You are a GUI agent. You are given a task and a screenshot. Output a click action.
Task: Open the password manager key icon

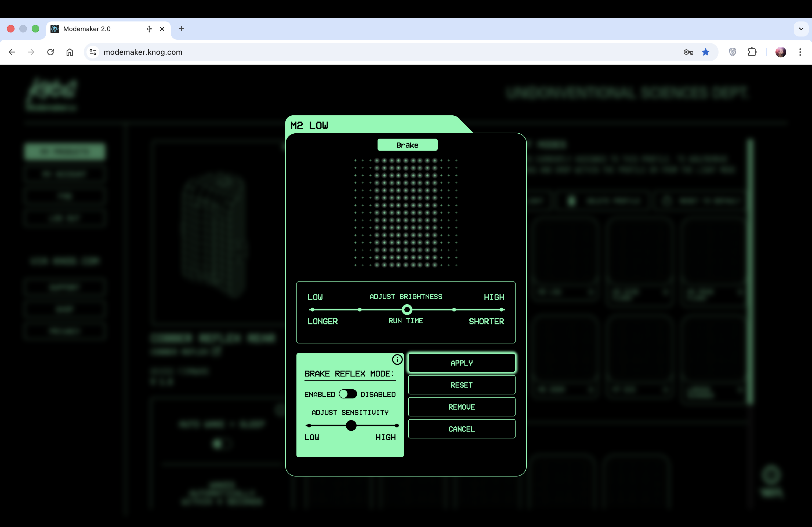tap(688, 52)
